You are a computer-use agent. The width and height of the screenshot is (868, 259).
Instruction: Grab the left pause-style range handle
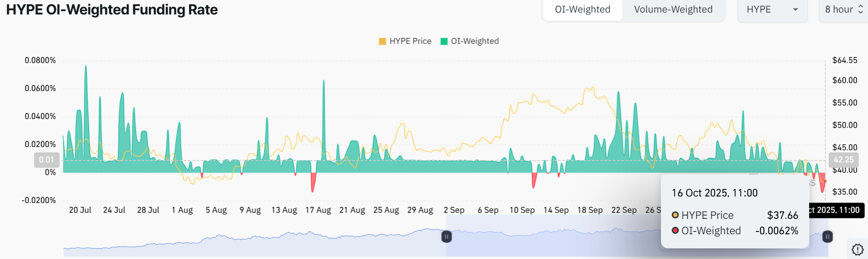446,237
